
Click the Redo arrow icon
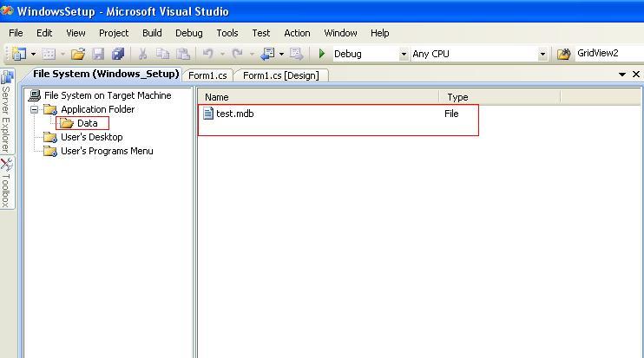237,54
